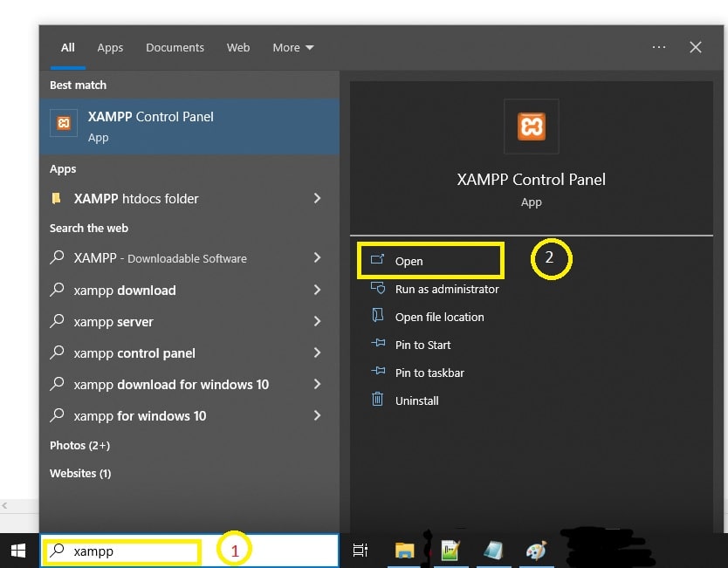The width and height of the screenshot is (728, 568).
Task: Expand the XAMPP htdocs folder arrow
Action: 317,199
